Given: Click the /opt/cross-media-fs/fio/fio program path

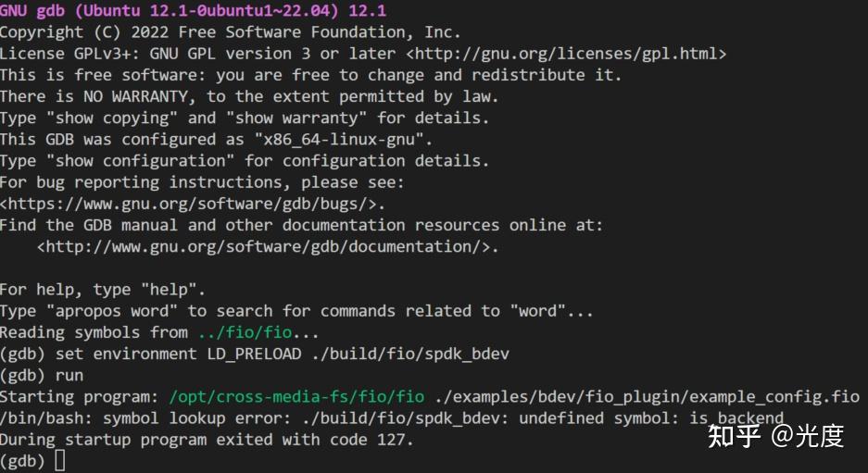Looking at the screenshot, I should click(x=296, y=397).
